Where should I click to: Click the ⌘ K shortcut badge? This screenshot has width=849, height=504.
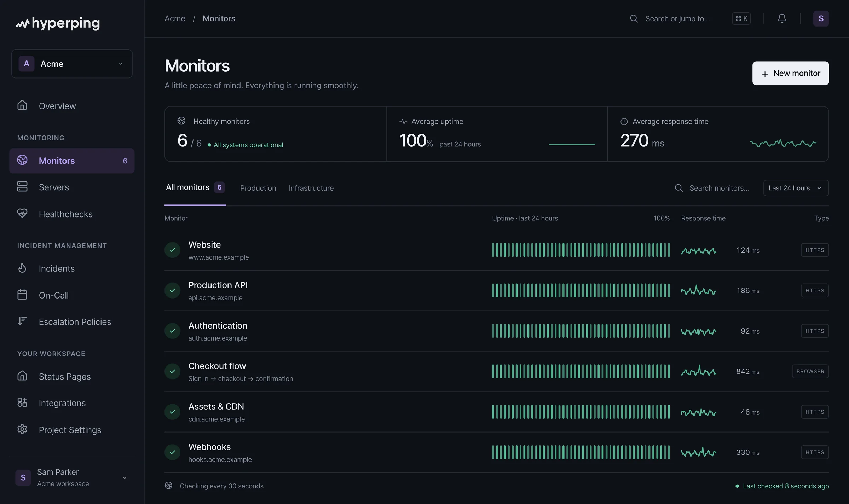[x=741, y=18]
